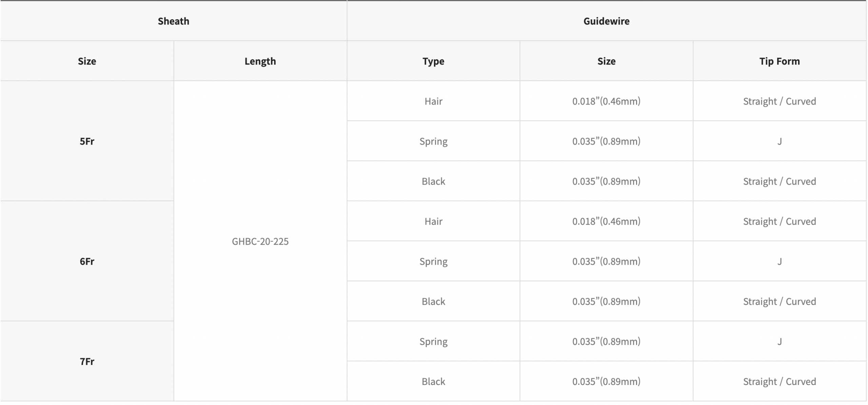Click 0.035"(0.89mm) size for 5Fr Spring guidewire

tap(606, 141)
